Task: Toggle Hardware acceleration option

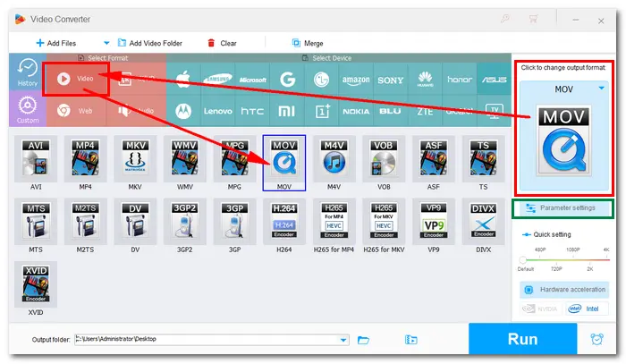Action: click(x=564, y=290)
